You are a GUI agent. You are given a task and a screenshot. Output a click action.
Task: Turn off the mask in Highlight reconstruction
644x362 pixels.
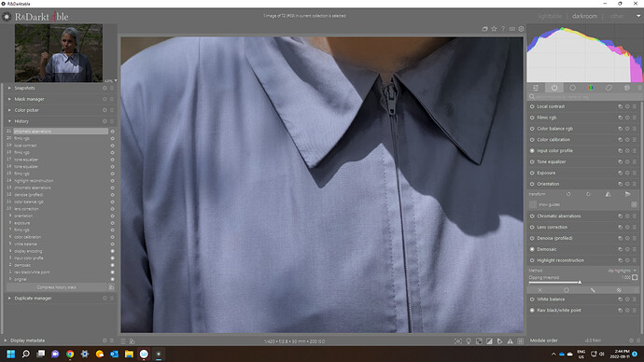pos(539,290)
